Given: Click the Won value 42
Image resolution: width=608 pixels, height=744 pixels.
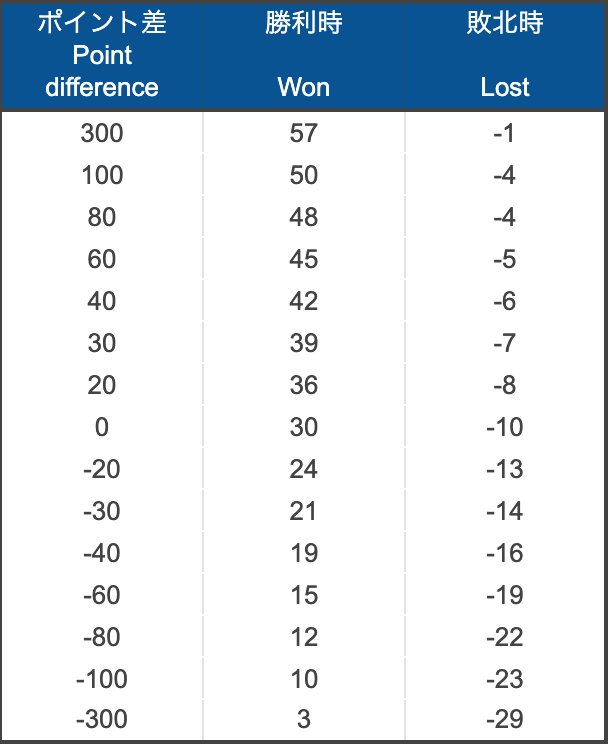Looking at the screenshot, I should [303, 302].
